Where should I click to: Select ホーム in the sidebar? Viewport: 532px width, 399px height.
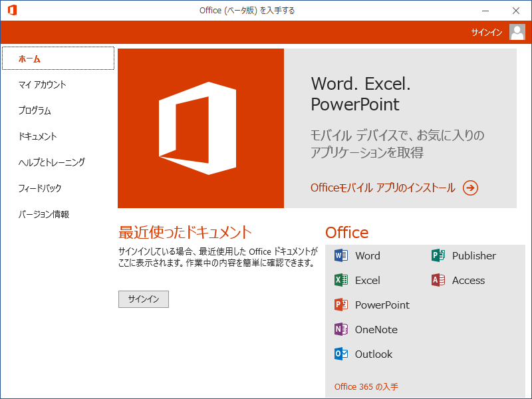[58, 59]
